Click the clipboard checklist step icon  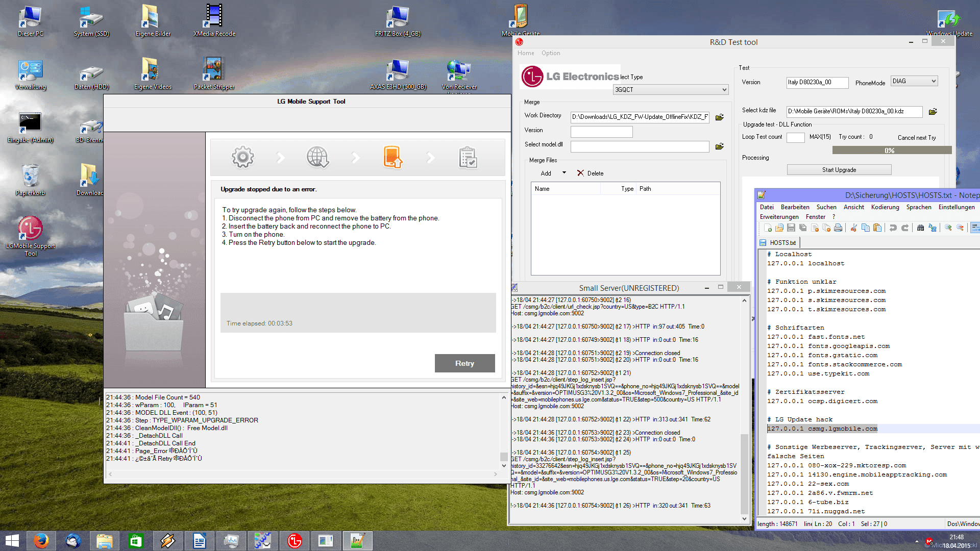pyautogui.click(x=468, y=157)
